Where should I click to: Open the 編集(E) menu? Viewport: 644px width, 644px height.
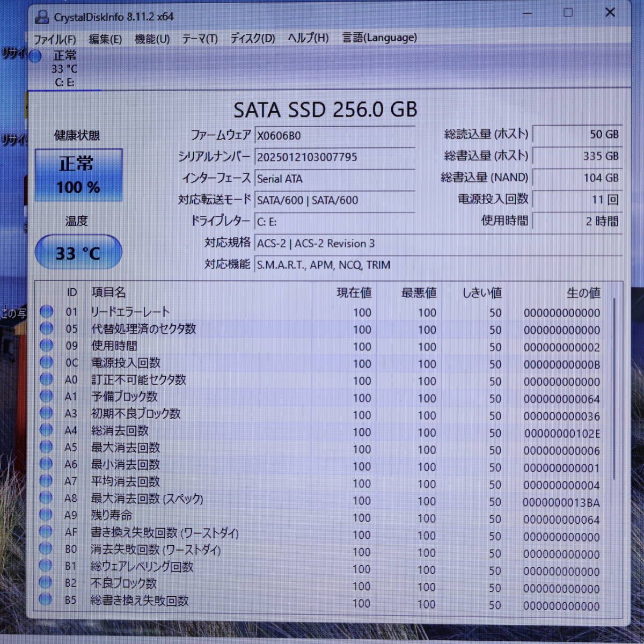pos(105,39)
